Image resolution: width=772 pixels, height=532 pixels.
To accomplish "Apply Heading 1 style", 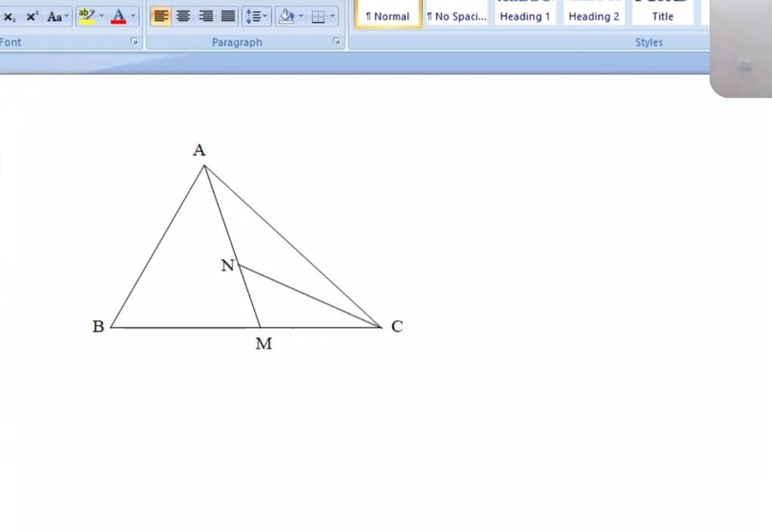I will pos(525,14).
